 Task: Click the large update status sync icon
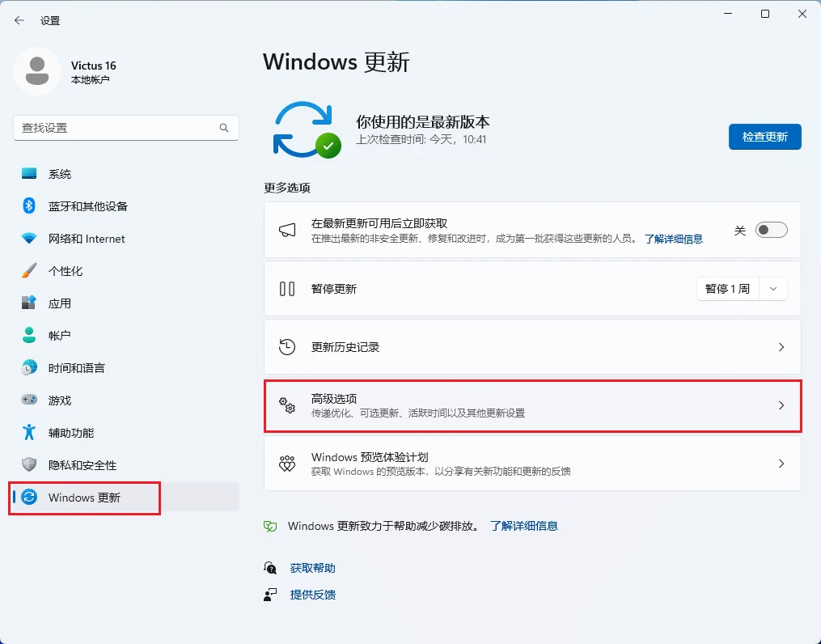(x=307, y=129)
